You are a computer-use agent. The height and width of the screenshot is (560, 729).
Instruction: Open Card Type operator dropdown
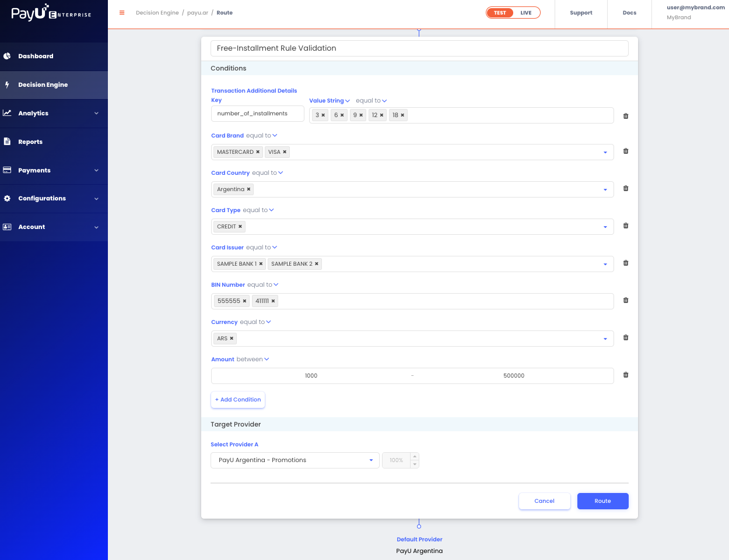pos(258,210)
